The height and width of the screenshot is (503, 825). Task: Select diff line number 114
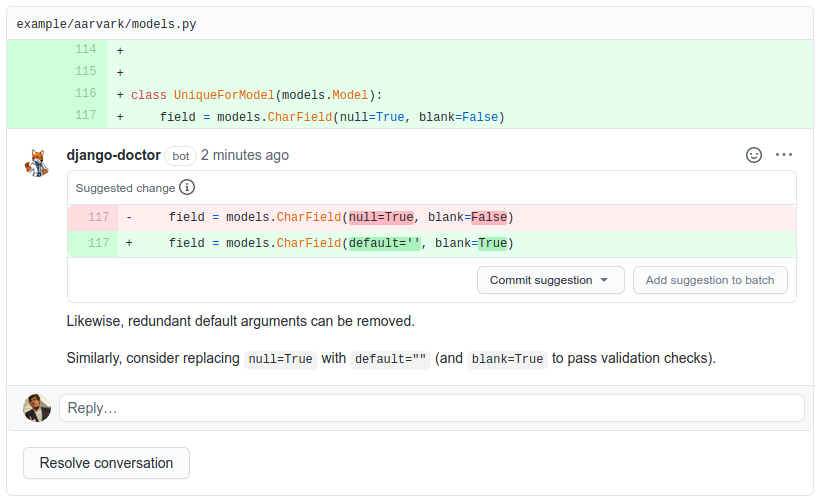click(x=85, y=50)
